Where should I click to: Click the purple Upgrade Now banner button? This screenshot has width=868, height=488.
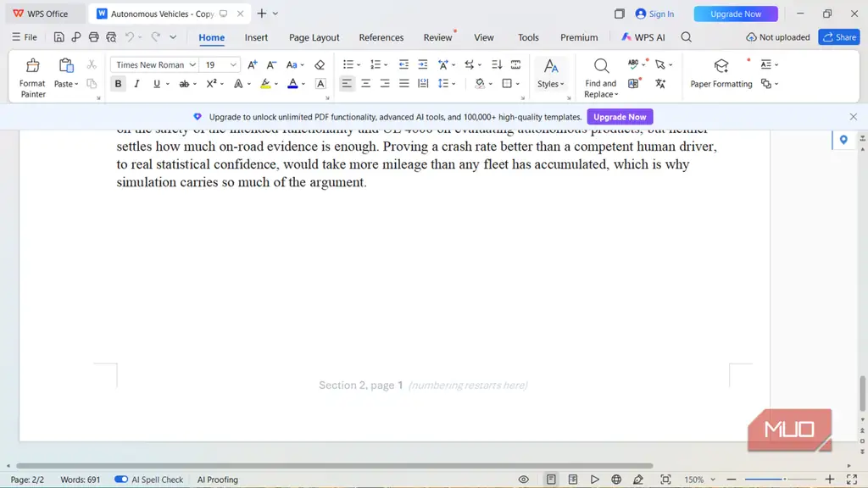[620, 117]
